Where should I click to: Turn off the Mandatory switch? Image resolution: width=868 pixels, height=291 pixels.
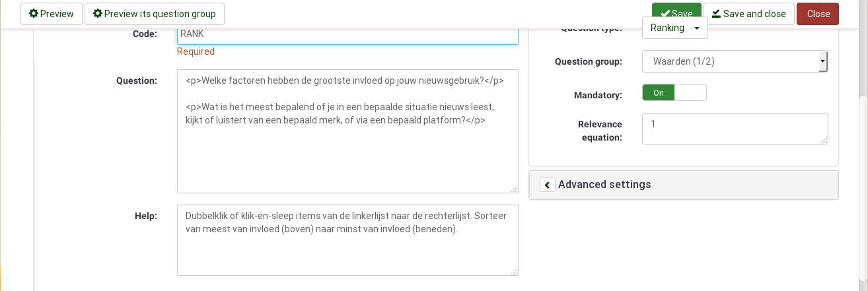[658, 93]
